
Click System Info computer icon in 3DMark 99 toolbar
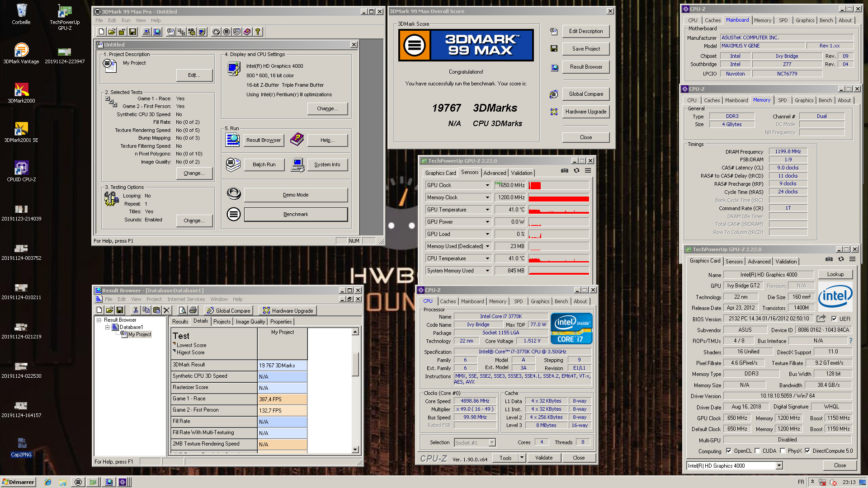pos(146,32)
